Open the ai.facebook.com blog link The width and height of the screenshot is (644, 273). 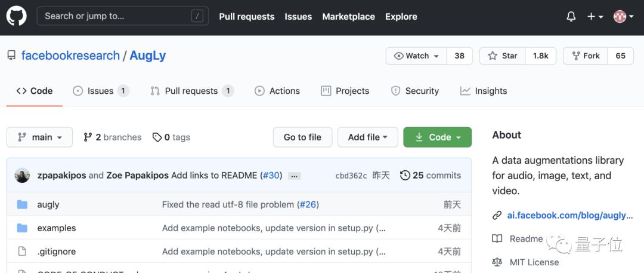[x=570, y=215]
